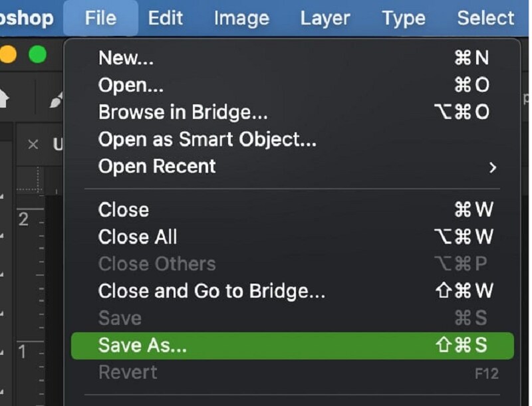The image size is (532, 406).
Task: Select Browse in Bridge...
Action: (x=183, y=112)
